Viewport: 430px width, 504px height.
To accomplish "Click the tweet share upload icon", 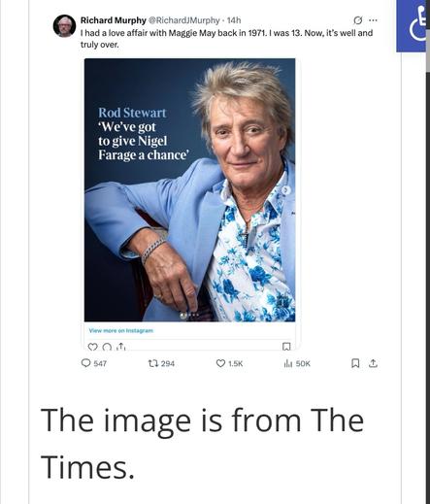I will coord(373,363).
